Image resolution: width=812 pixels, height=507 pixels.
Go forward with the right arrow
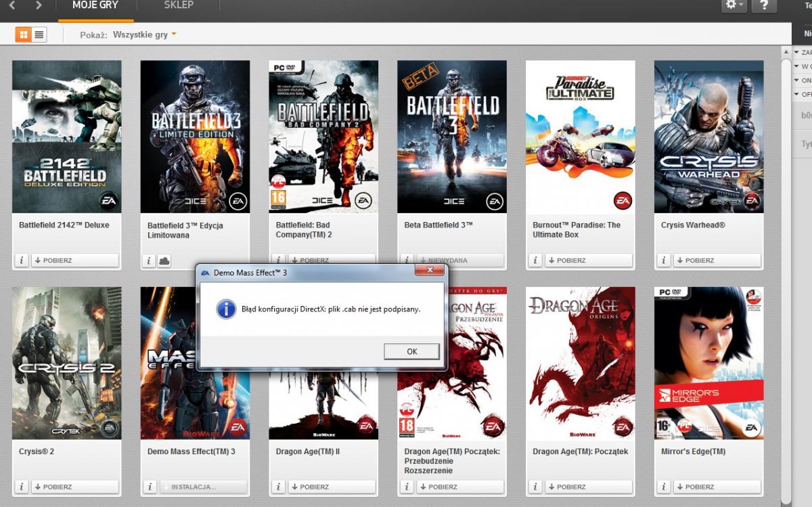pos(38,5)
